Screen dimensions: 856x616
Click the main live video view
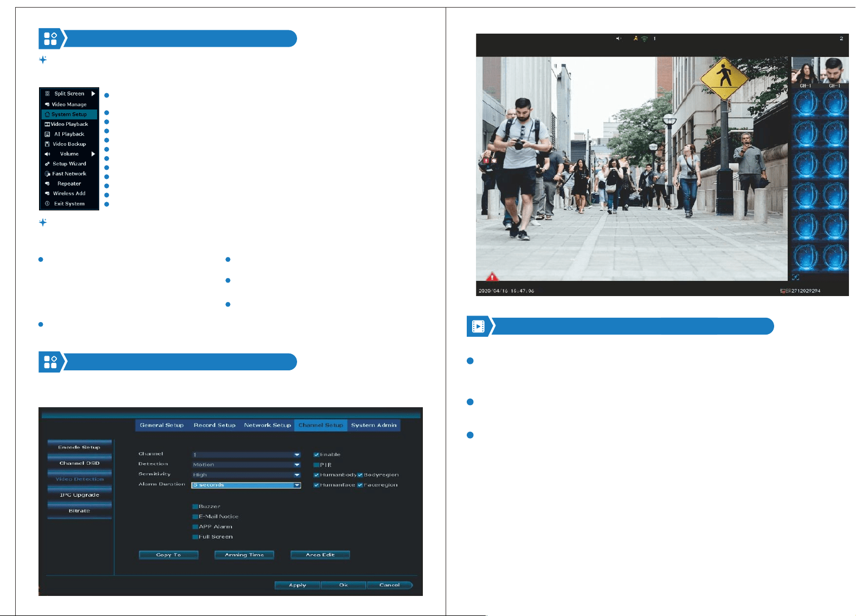(632, 169)
